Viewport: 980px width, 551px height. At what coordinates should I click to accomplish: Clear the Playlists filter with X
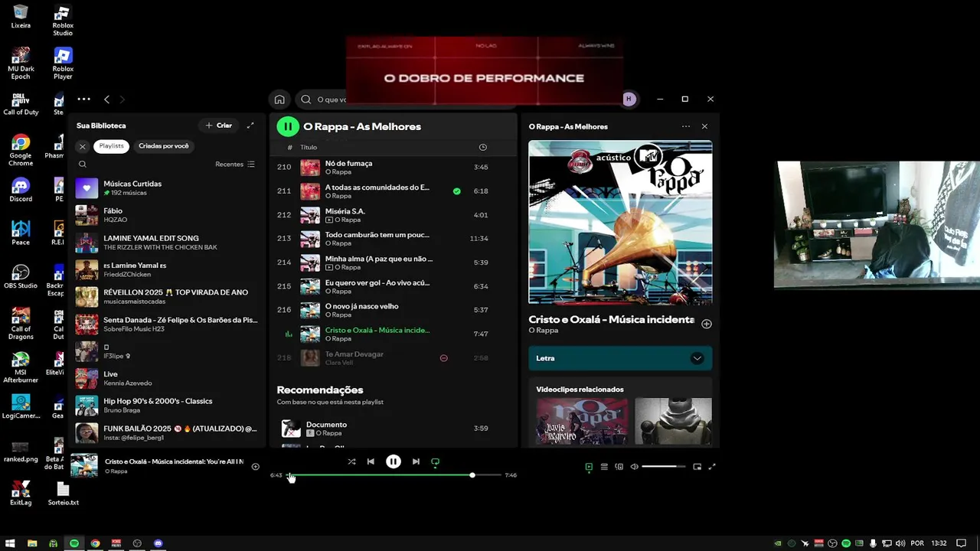pyautogui.click(x=83, y=146)
